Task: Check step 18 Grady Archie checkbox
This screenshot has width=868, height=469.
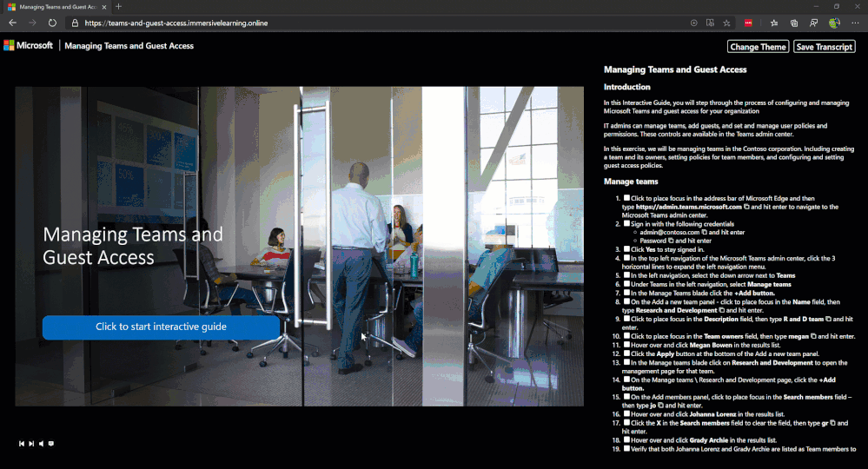Action: [626, 439]
